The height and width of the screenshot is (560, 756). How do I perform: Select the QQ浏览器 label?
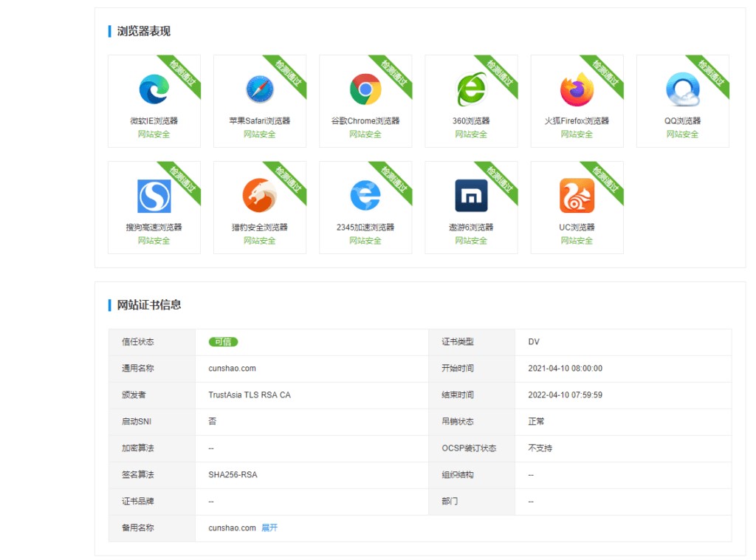point(682,120)
